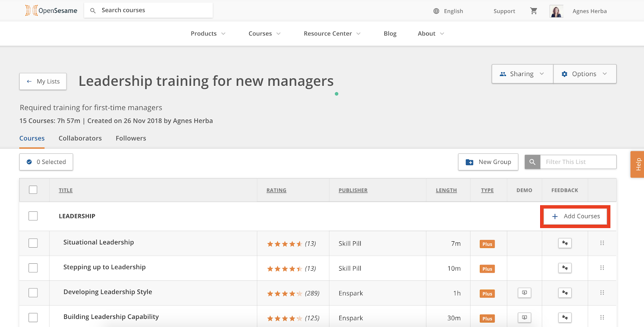Click the filter list search icon
The image size is (644, 327).
[532, 162]
